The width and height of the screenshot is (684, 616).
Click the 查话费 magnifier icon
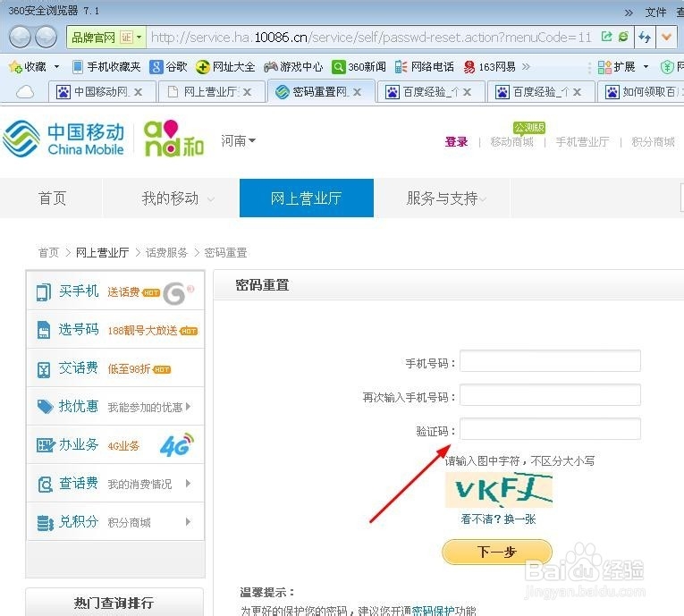pos(45,485)
